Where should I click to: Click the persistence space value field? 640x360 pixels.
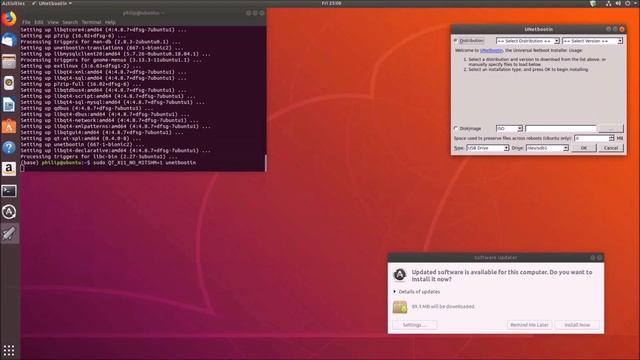(x=591, y=138)
